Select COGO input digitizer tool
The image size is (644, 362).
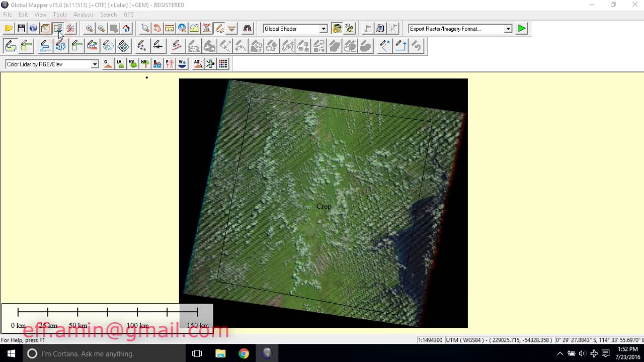92,46
